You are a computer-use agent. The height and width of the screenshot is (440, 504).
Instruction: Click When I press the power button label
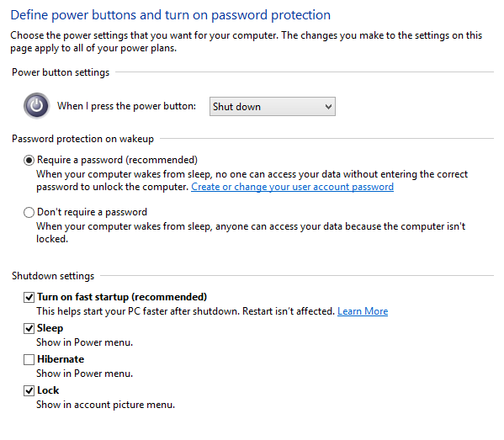(x=126, y=106)
